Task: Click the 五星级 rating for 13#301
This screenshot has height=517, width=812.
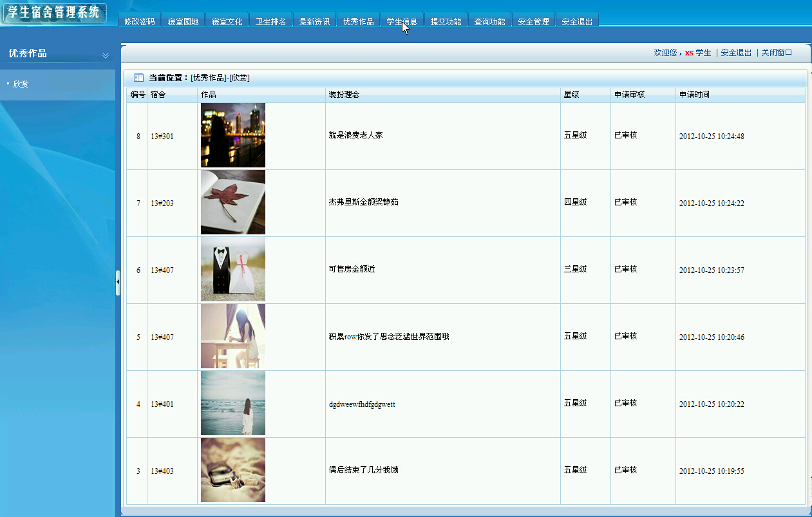Action: [575, 135]
